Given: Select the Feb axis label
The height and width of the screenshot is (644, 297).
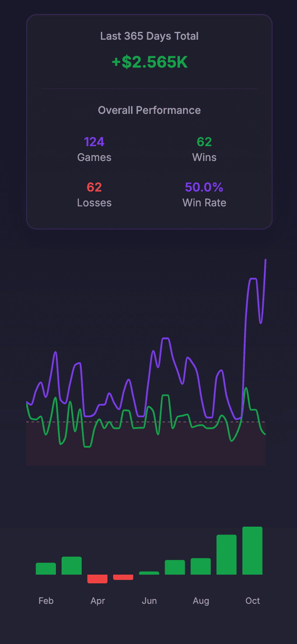Looking at the screenshot, I should pos(46,601).
